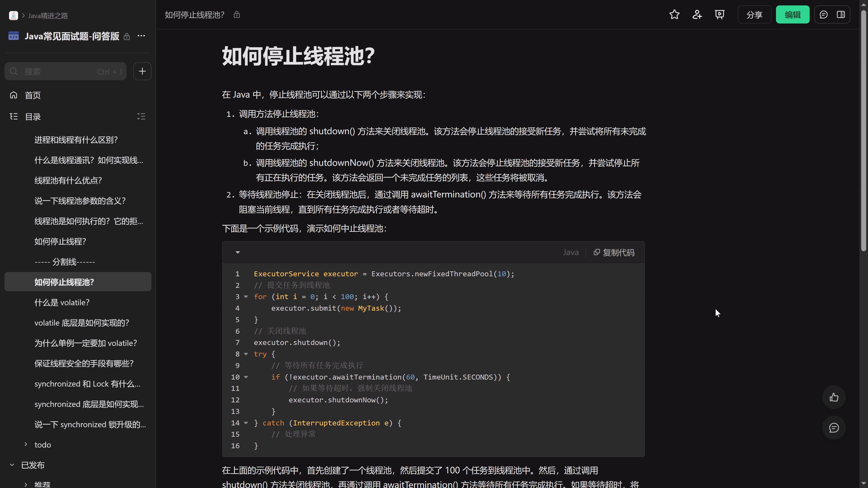Like the article with the thumbs-up button
Viewport: 868px width, 488px height.
834,397
